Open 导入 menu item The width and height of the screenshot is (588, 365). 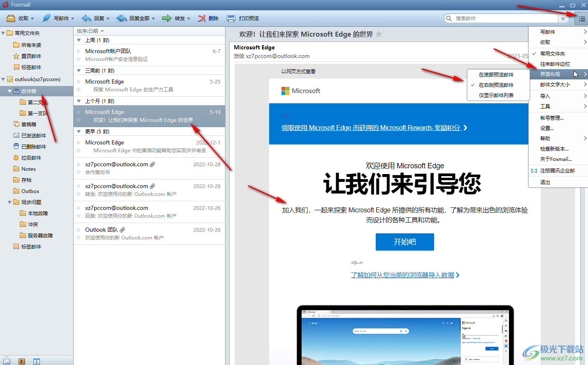pos(558,96)
